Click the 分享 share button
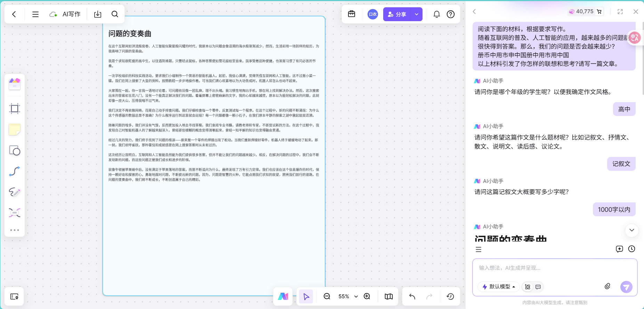The width and height of the screenshot is (644, 309). coord(397,14)
